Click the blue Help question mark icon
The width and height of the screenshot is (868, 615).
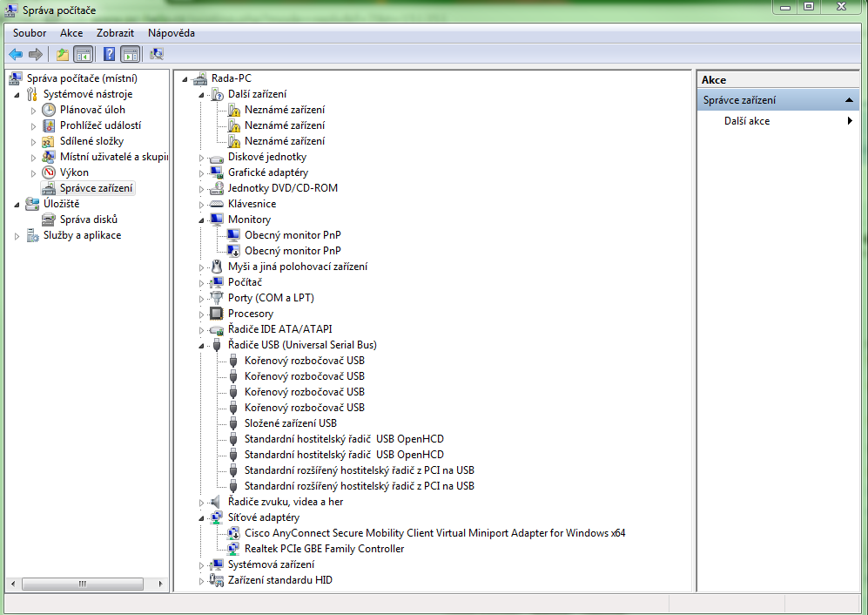(x=109, y=54)
